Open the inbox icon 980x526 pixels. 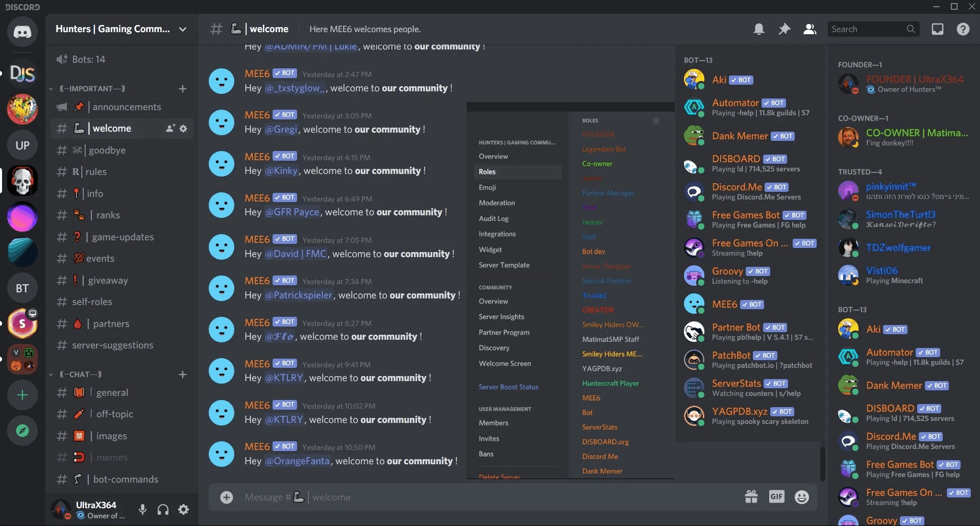point(938,29)
